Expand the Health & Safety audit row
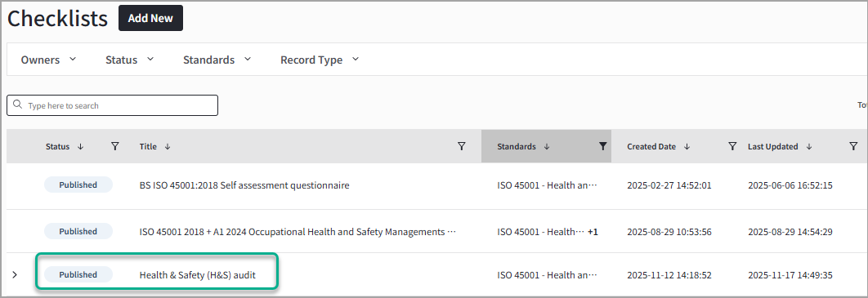The height and width of the screenshot is (298, 868). tap(15, 275)
